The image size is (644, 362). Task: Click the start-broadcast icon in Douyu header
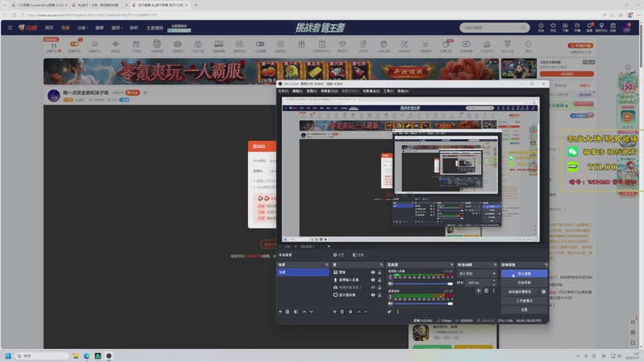pos(577,27)
